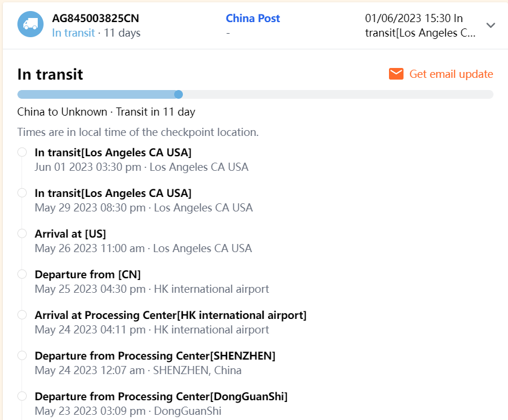Viewport: 508px width, 420px height.
Task: Click the Departure from [CN] event title
Action: pos(88,274)
